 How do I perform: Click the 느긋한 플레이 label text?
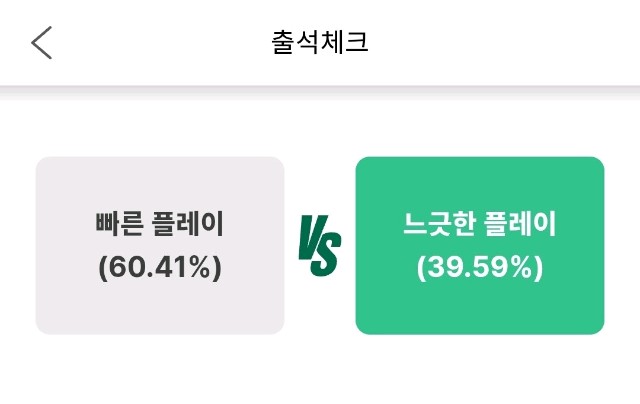click(x=480, y=225)
